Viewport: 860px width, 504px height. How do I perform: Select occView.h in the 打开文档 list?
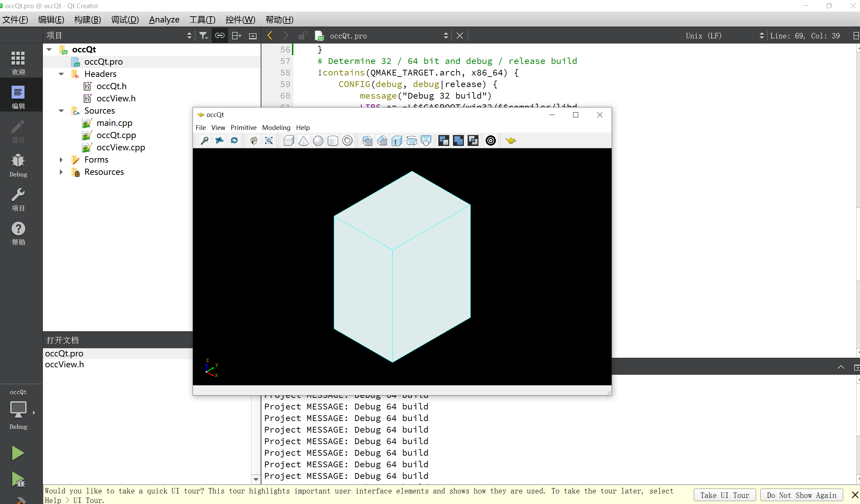tap(65, 364)
